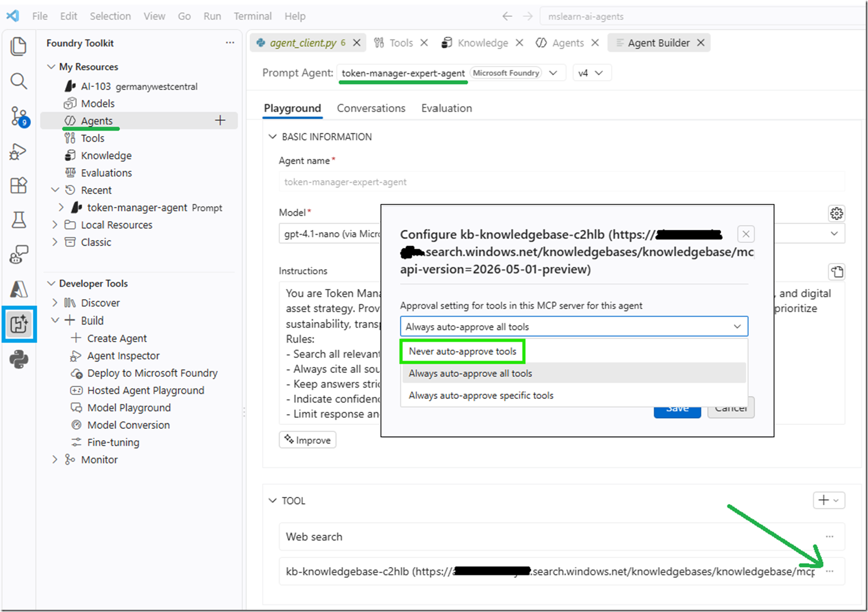Viewport: 868px width, 612px height.
Task: Open the File menu
Action: coord(40,16)
